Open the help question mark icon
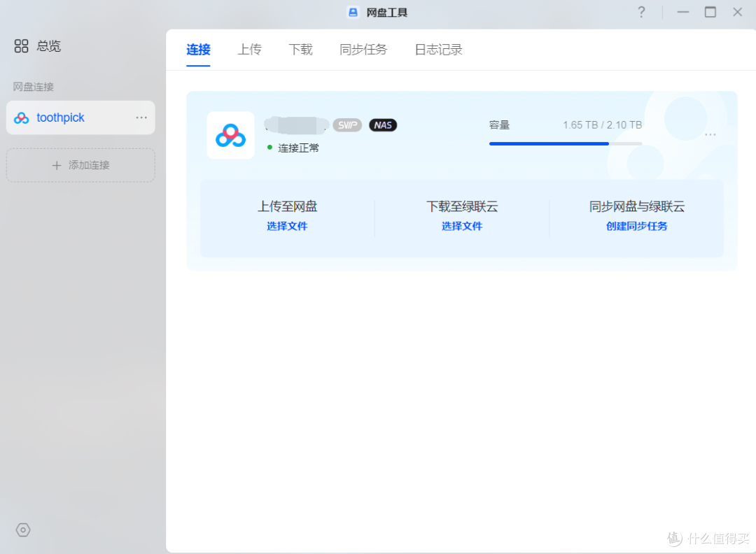 click(641, 12)
